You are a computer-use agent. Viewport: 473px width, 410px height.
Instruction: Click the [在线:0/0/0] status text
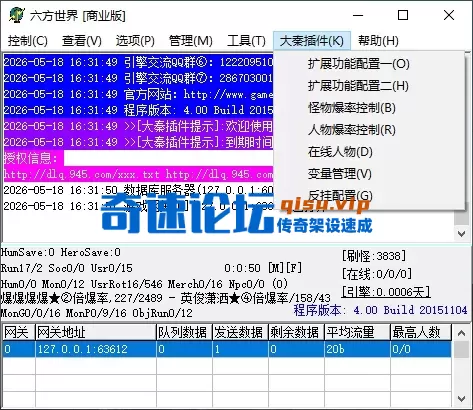(x=377, y=274)
